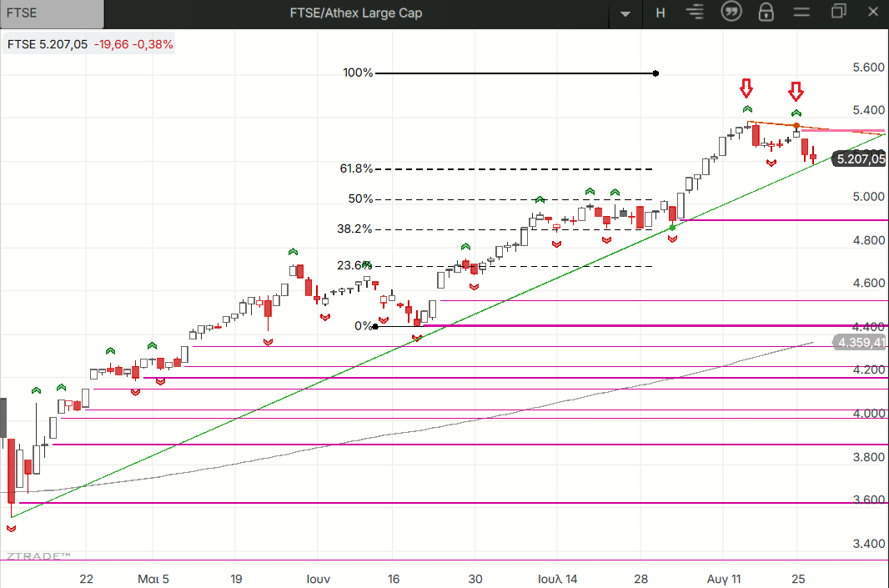This screenshot has height=588, width=889.
Task: Click the 4.359,41 moving average price tag
Action: pos(860,343)
